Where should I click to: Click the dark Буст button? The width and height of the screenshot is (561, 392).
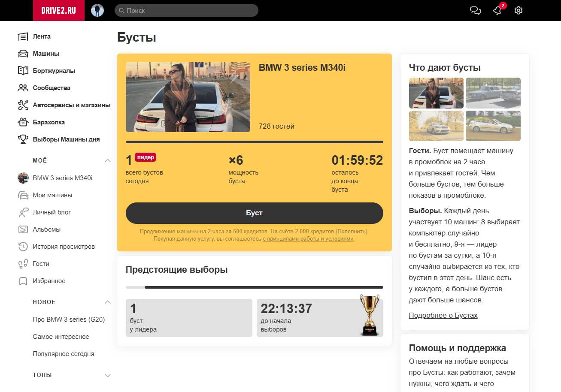(255, 213)
